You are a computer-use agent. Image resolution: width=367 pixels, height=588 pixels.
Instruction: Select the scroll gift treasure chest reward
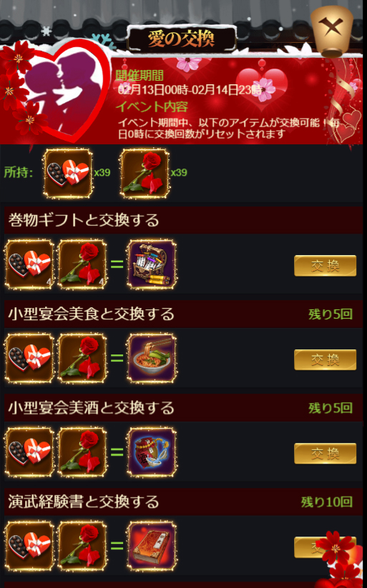tap(152, 265)
